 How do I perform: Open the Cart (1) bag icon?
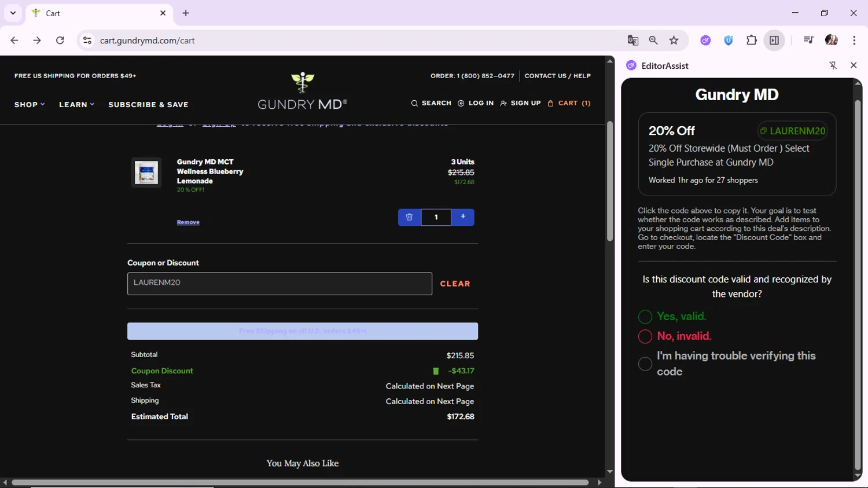pyautogui.click(x=550, y=103)
